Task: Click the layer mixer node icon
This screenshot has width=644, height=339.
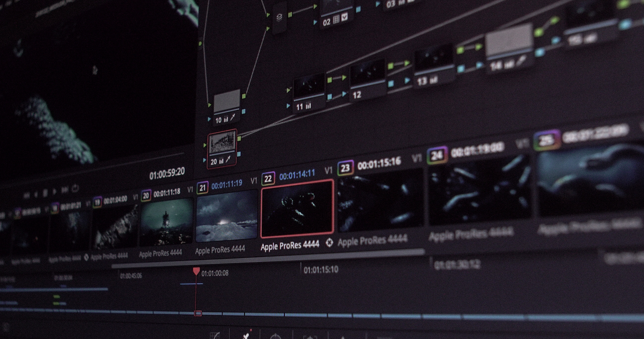Action: click(279, 17)
